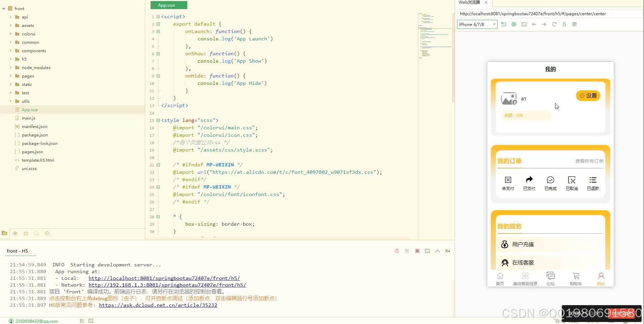Click the user avatar placeholder image

pyautogui.click(x=509, y=99)
